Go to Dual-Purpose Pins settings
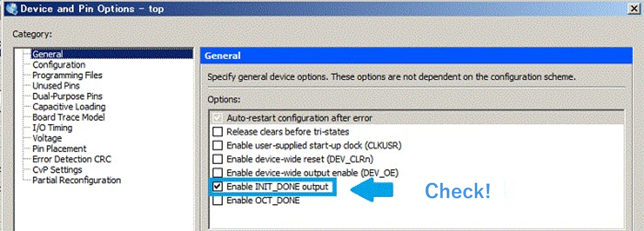644x231 pixels. [x=67, y=96]
